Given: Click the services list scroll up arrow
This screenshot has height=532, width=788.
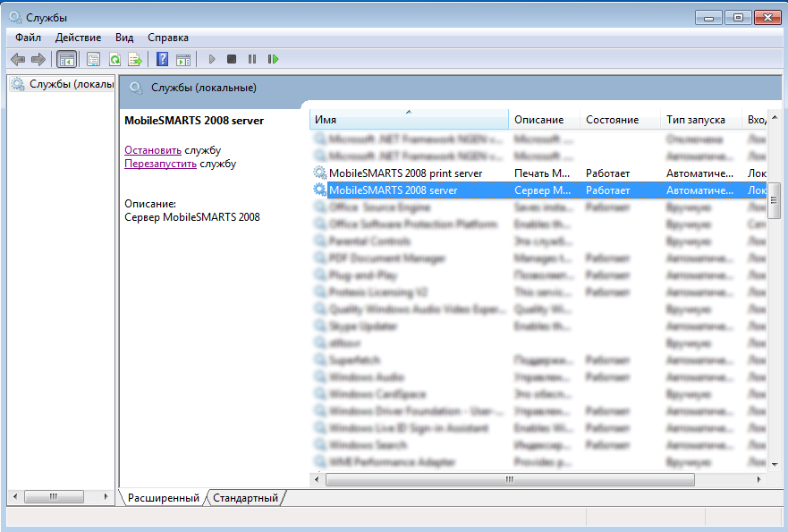Looking at the screenshot, I should click(775, 117).
